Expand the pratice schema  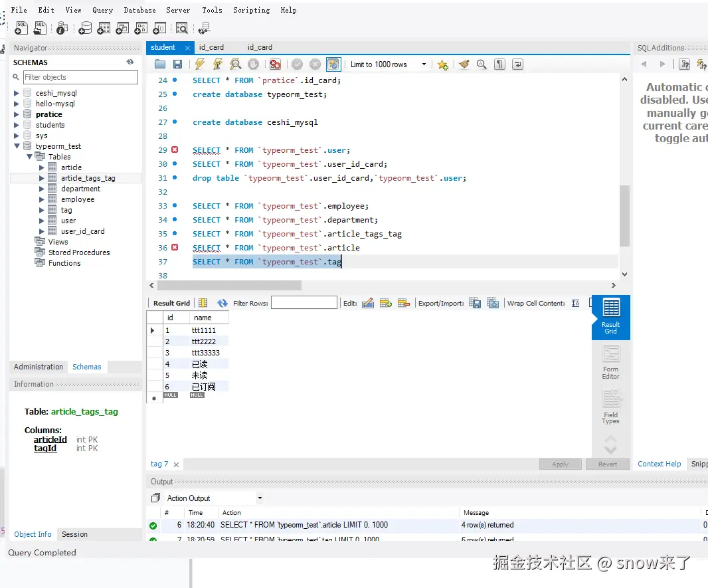[x=16, y=114]
